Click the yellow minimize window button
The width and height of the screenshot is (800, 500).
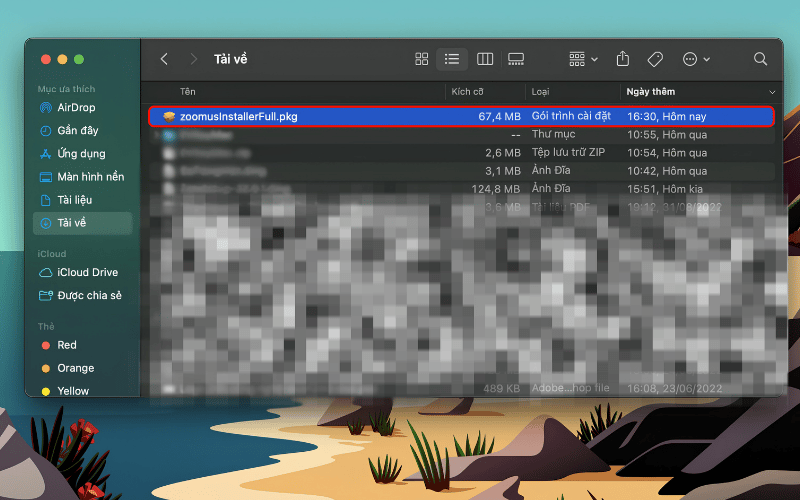coord(62,59)
